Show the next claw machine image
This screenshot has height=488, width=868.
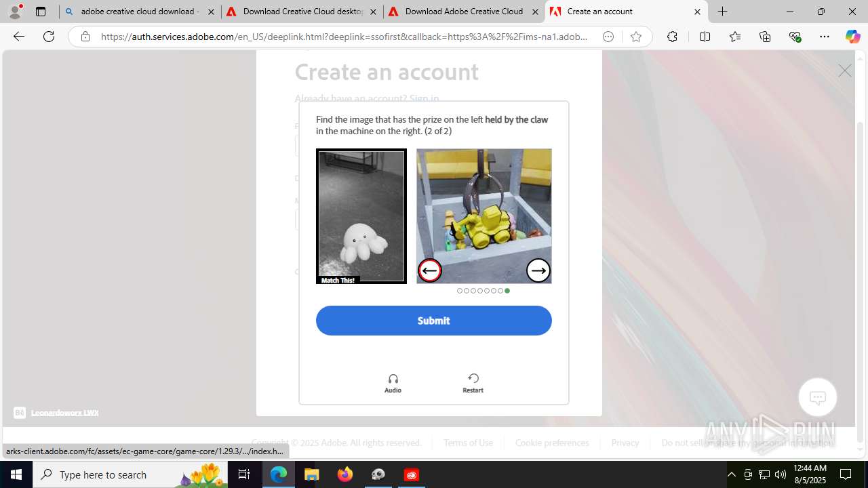tap(538, 270)
